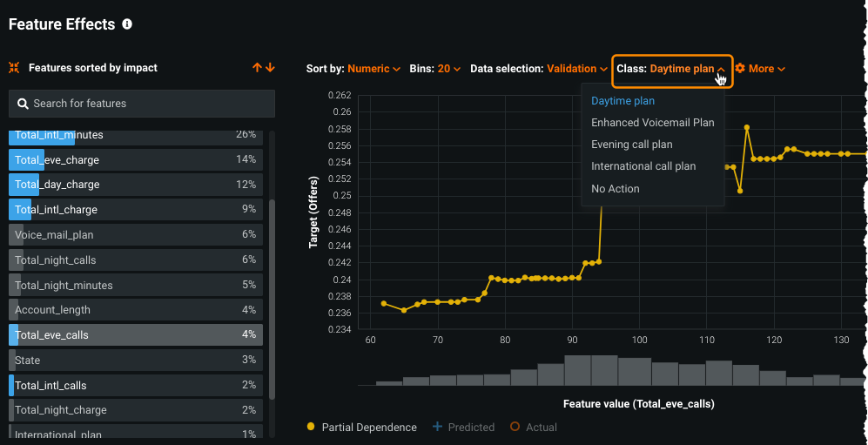The width and height of the screenshot is (868, 445).
Task: Select the Total_intl_charge feature
Action: click(136, 209)
